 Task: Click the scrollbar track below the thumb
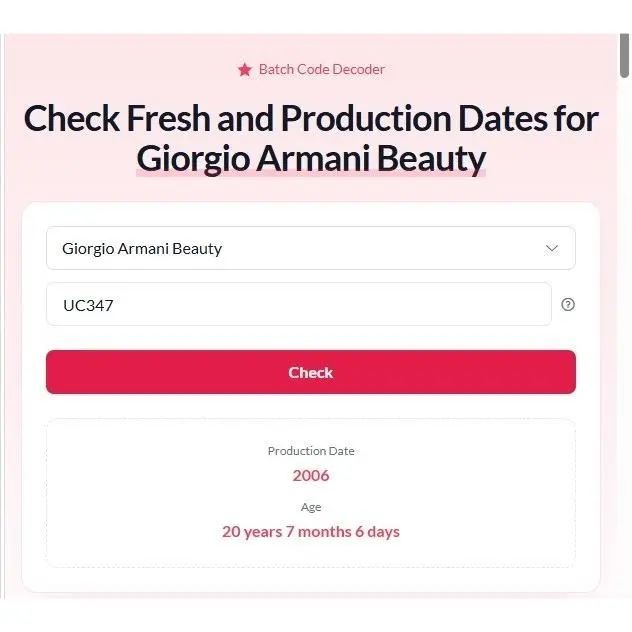[624, 322]
